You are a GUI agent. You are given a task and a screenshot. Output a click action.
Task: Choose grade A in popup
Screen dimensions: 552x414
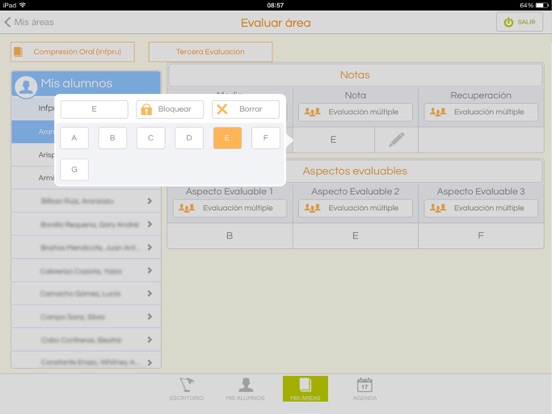(74, 138)
